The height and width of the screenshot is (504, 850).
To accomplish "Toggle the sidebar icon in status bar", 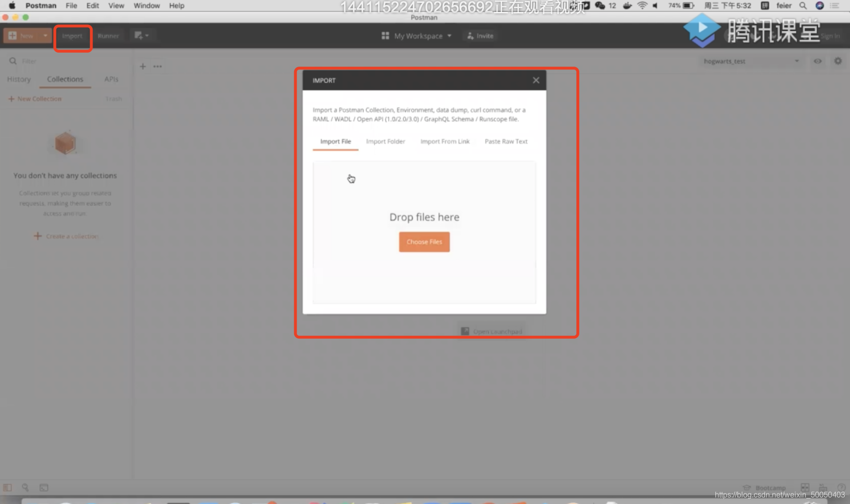I will click(7, 487).
